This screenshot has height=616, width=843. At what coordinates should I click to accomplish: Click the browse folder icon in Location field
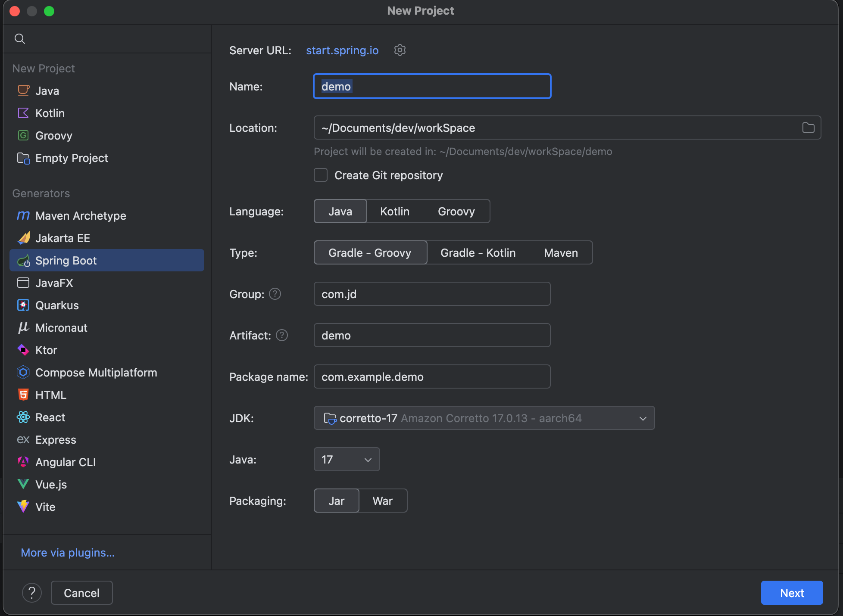[808, 128]
